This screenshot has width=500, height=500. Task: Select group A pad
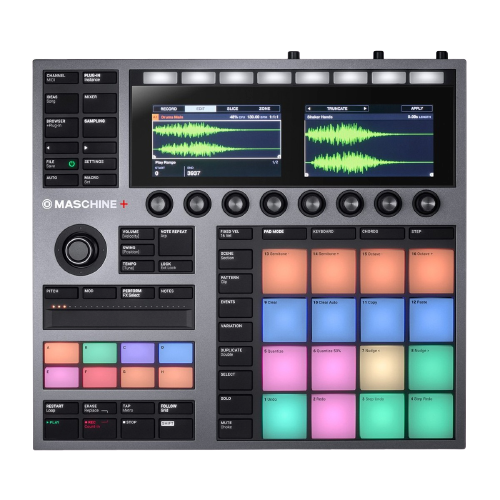(62, 353)
